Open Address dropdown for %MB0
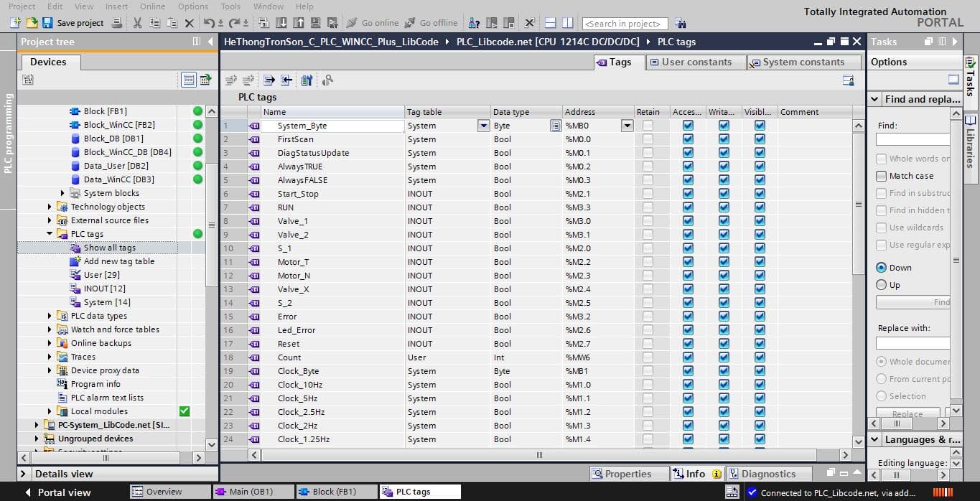 [627, 126]
